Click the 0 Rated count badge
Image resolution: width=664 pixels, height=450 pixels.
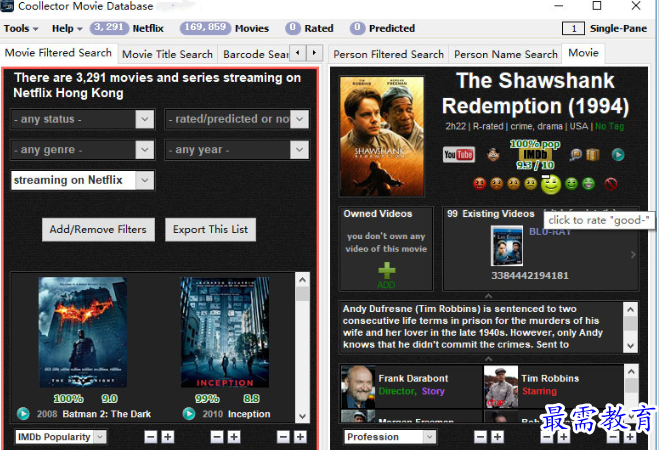pyautogui.click(x=293, y=28)
